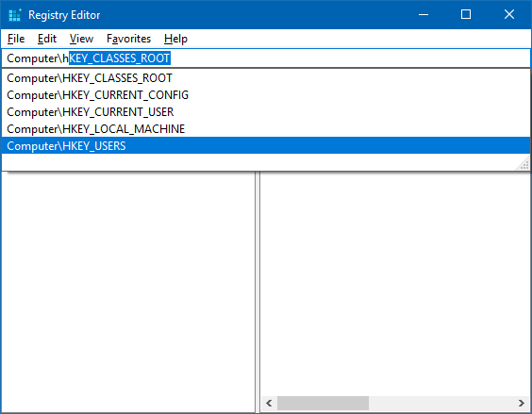The height and width of the screenshot is (414, 532).
Task: Minimize the Registry Editor window
Action: pyautogui.click(x=424, y=14)
